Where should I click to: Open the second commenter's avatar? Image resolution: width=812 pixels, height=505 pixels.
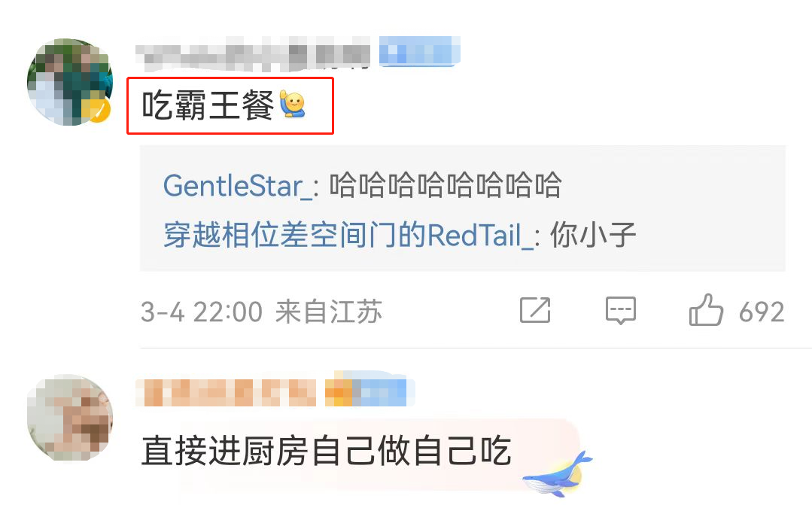tap(70, 418)
